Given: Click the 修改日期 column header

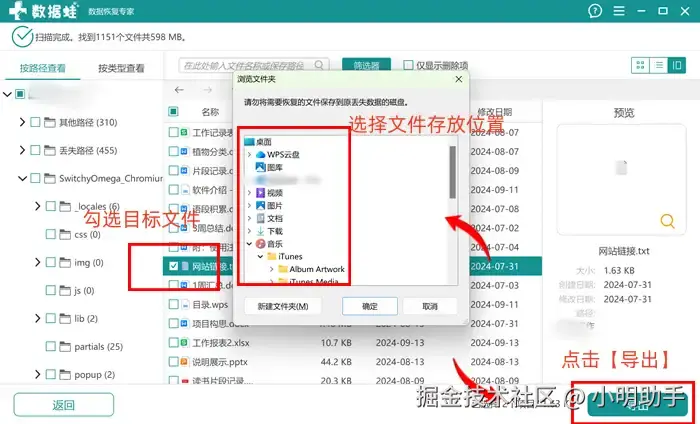Looking at the screenshot, I should [x=495, y=112].
